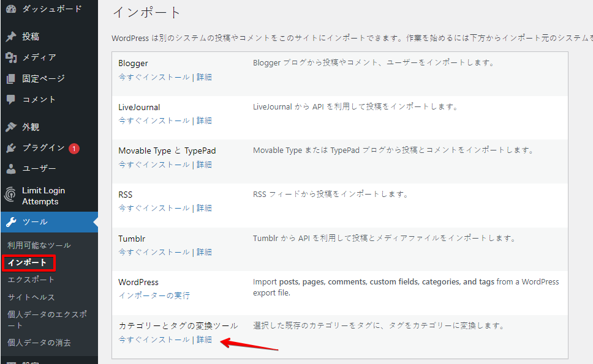The height and width of the screenshot is (364, 593).
Task: Install the Blogger importer now
Action: tap(154, 77)
